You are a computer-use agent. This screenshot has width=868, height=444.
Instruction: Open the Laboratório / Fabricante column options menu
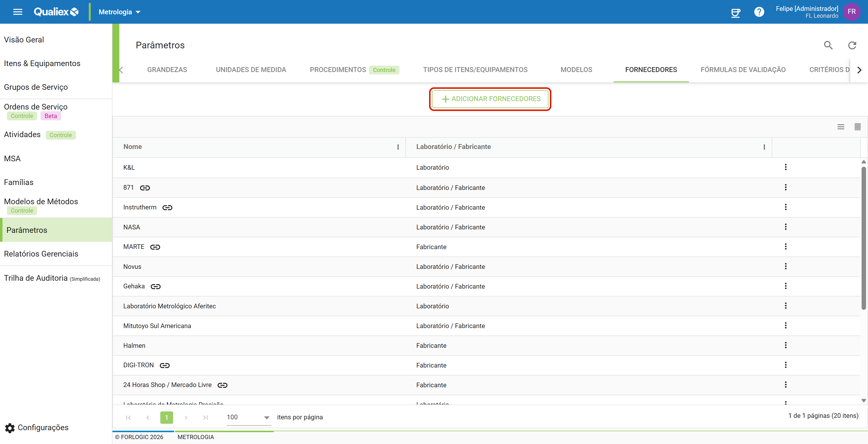(764, 147)
